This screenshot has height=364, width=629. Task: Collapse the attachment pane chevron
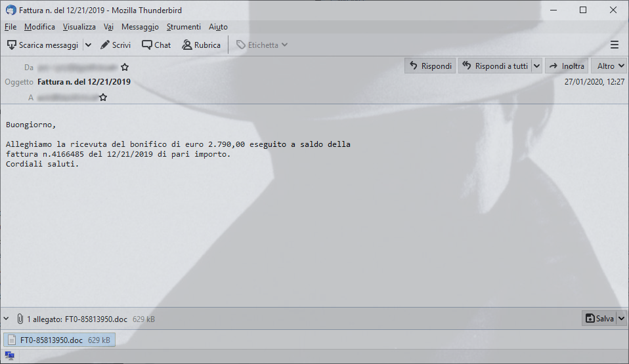(6, 319)
